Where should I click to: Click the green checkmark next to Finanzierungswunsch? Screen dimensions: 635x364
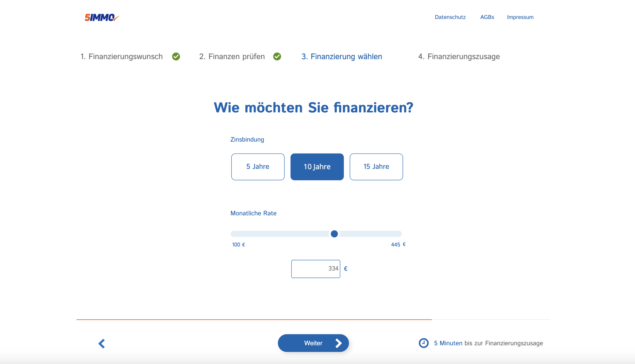tap(176, 56)
